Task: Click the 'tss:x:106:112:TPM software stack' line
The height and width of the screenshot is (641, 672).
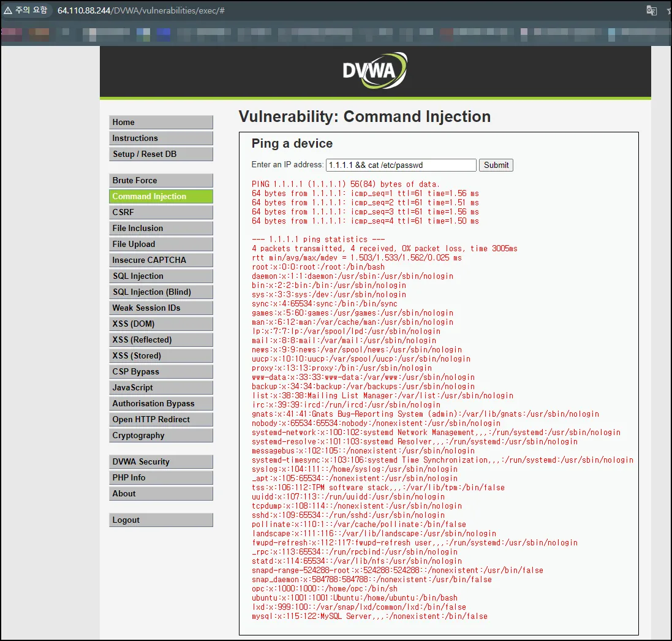Action: click(x=378, y=488)
